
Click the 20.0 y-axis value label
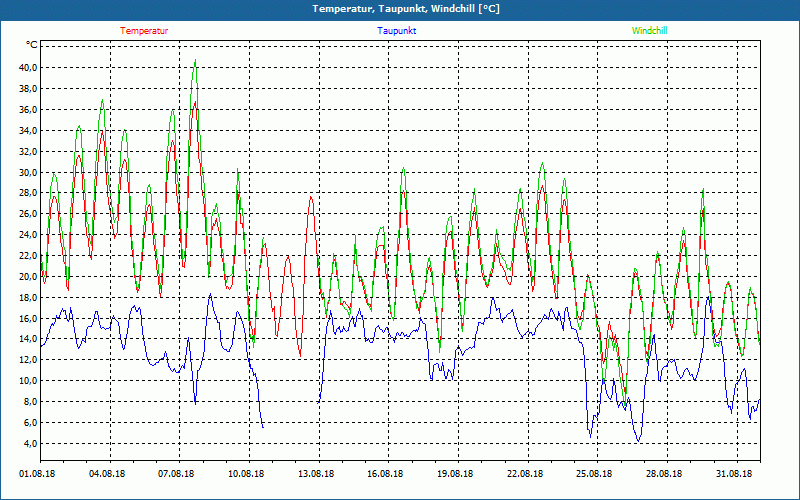[x=28, y=277]
